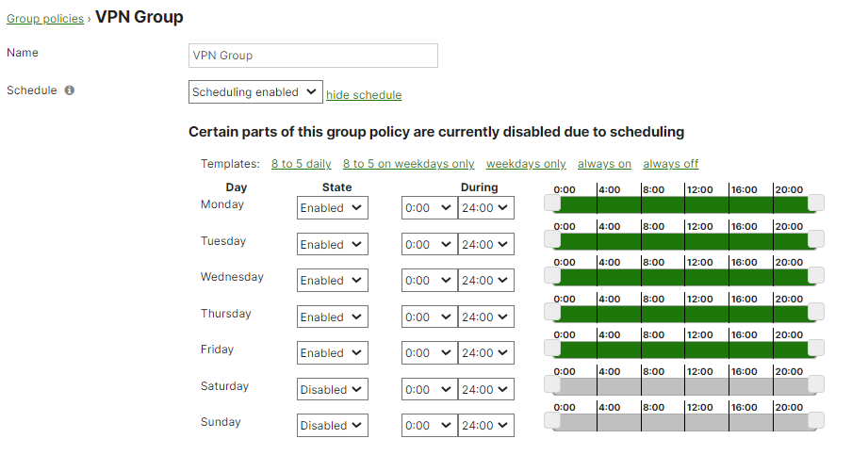Viewport: 868px width, 455px height.
Task: Apply the 8 to 5 daily template
Action: coord(301,164)
